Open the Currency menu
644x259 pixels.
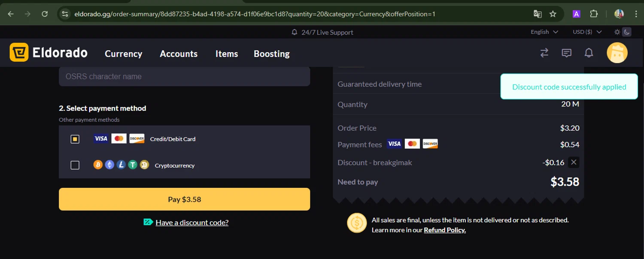click(123, 54)
